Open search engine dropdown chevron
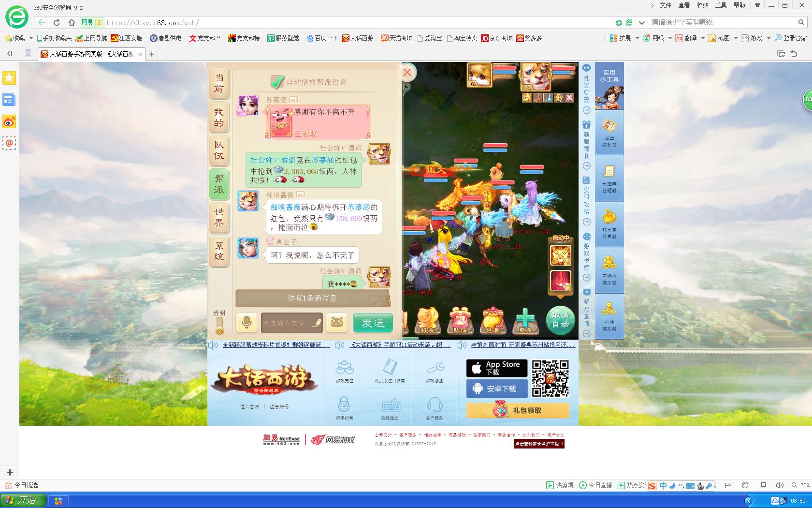Screen dimensions: 812x508 click(641, 22)
